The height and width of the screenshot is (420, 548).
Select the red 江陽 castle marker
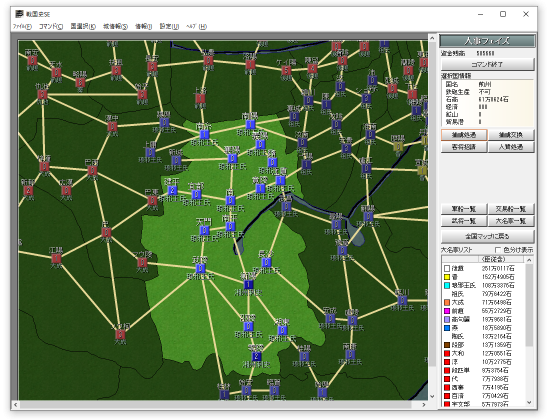(56, 259)
